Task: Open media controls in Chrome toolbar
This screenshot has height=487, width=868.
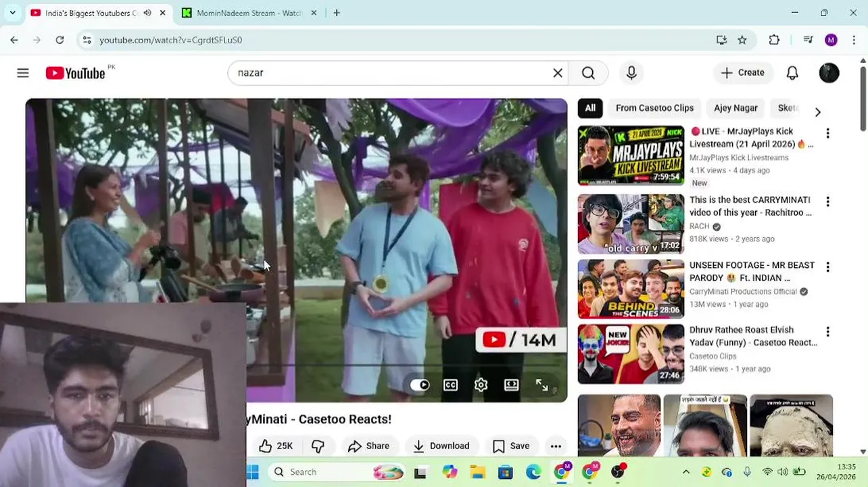Action: (808, 40)
